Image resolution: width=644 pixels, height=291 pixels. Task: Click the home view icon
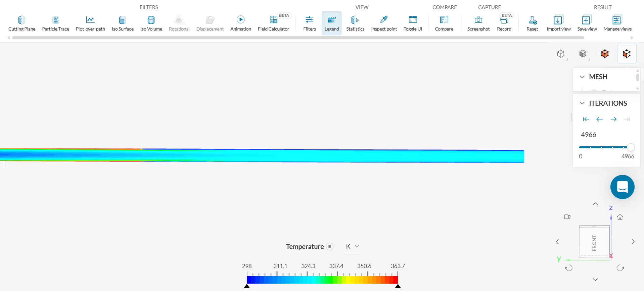pyautogui.click(x=620, y=217)
